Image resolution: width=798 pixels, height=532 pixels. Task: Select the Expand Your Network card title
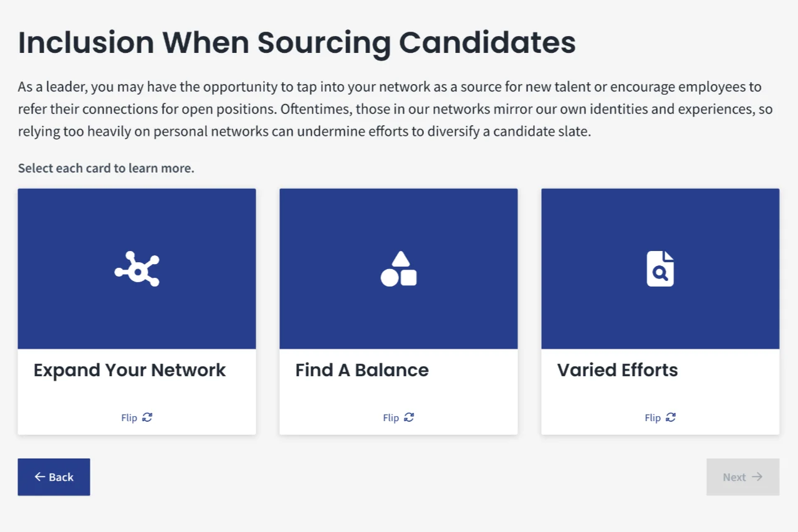[x=130, y=370]
